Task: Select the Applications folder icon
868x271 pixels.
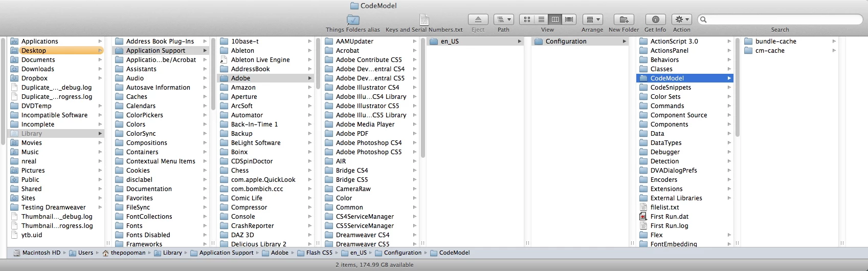Action: point(14,41)
